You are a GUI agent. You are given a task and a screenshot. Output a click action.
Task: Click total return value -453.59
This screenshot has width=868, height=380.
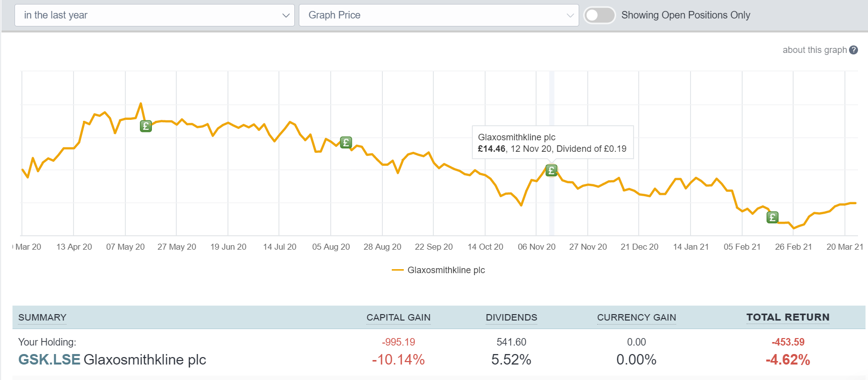coord(788,342)
